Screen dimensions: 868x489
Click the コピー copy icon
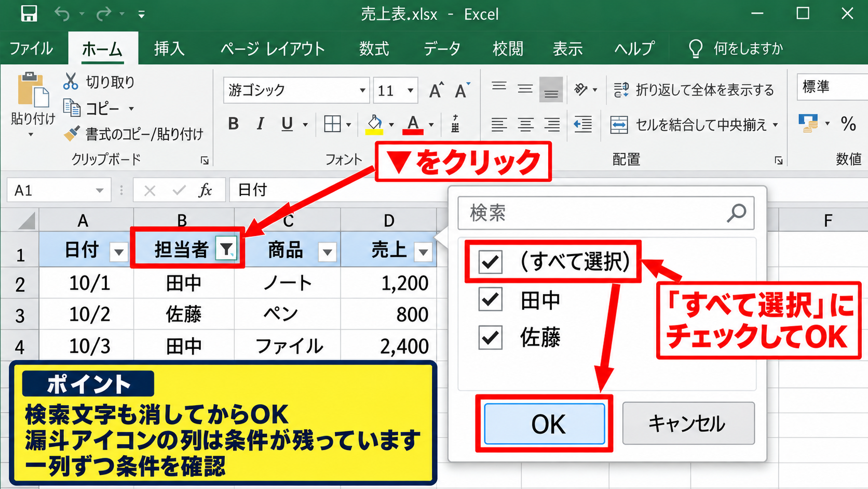pos(72,108)
